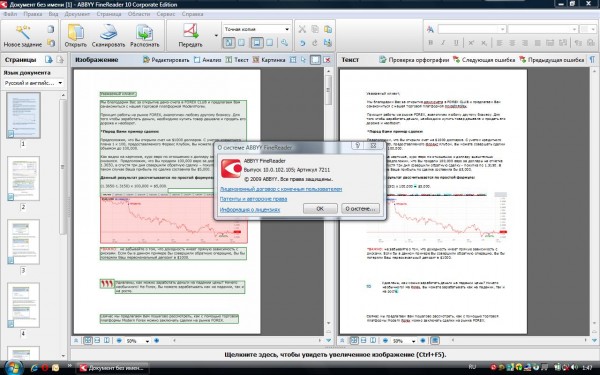This screenshot has width=600, height=375.
Task: Click the save-pages icon below paste
Action: coord(328,43)
